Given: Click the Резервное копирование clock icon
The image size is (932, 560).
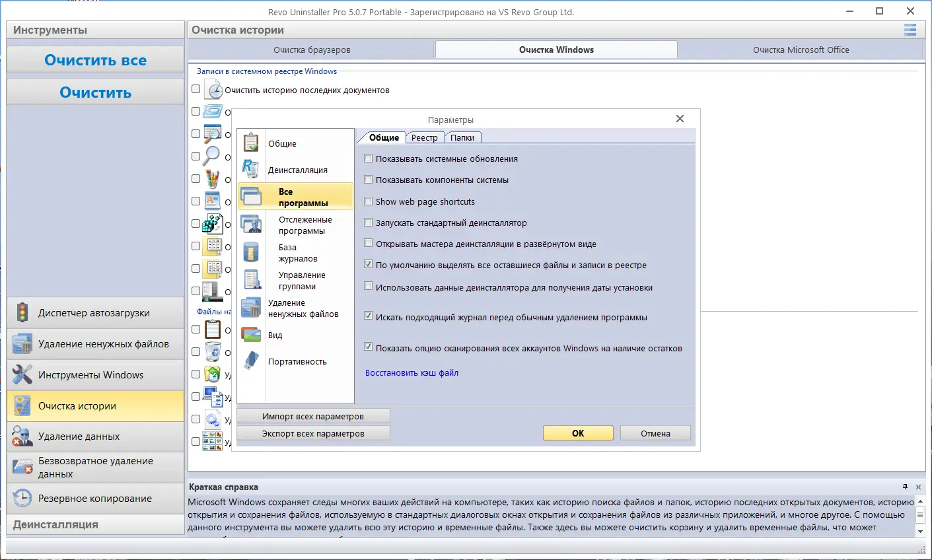Looking at the screenshot, I should (x=22, y=499).
